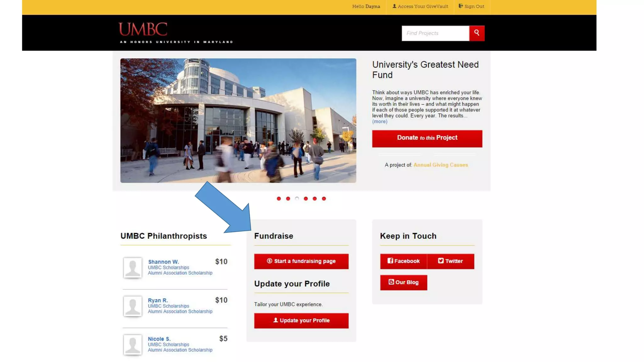This screenshot has height=362, width=644.
Task: Click Sign Out in top bar
Action: (471, 6)
